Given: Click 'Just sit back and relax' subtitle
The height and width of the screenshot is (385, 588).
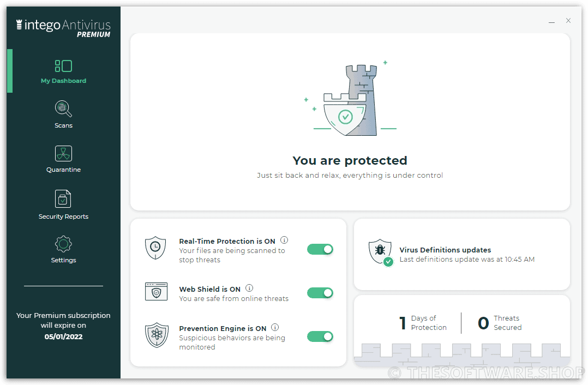Looking at the screenshot, I should pyautogui.click(x=350, y=176).
